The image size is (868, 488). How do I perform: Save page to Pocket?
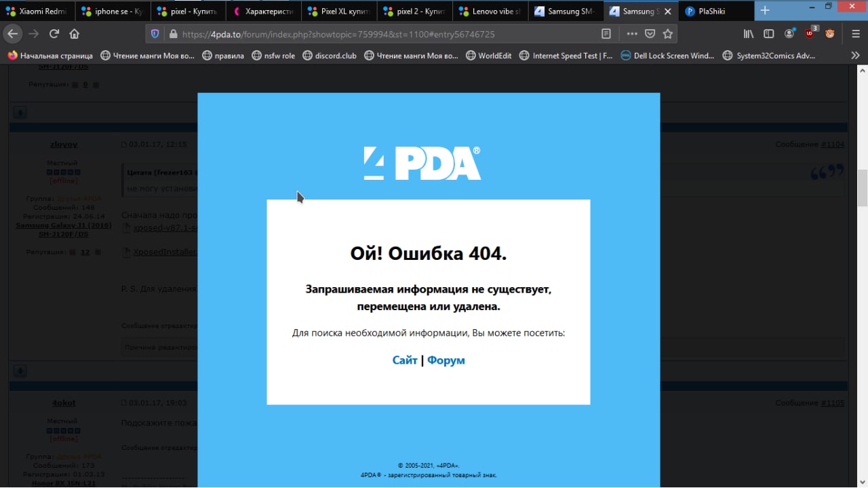(650, 34)
